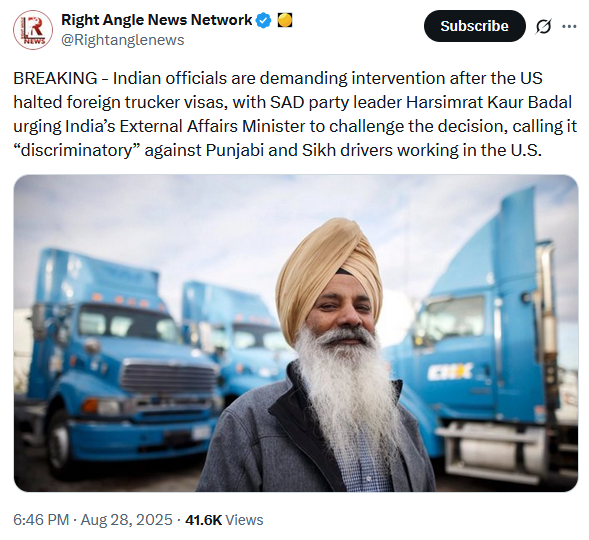Subscribe to Right Angle News Network

click(474, 26)
